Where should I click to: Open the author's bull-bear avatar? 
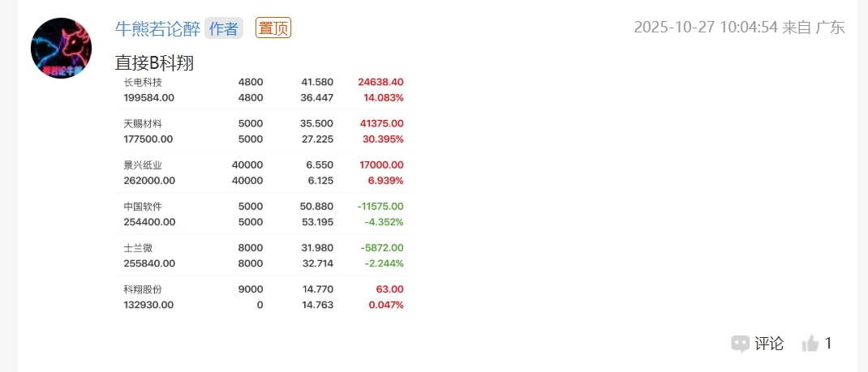[61, 49]
